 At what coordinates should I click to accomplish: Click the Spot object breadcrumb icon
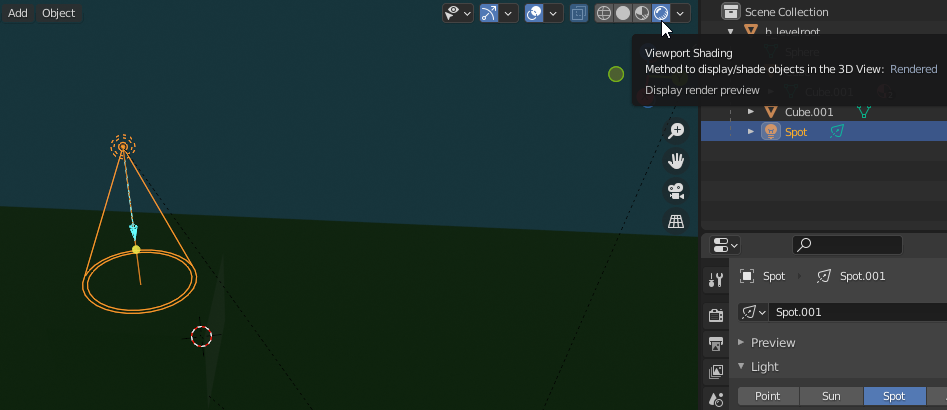pyautogui.click(x=747, y=277)
